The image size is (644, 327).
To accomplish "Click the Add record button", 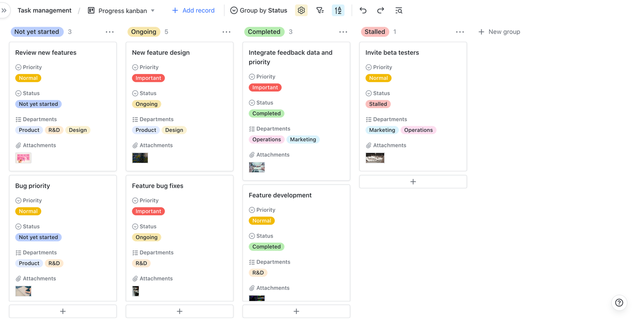I will [193, 11].
